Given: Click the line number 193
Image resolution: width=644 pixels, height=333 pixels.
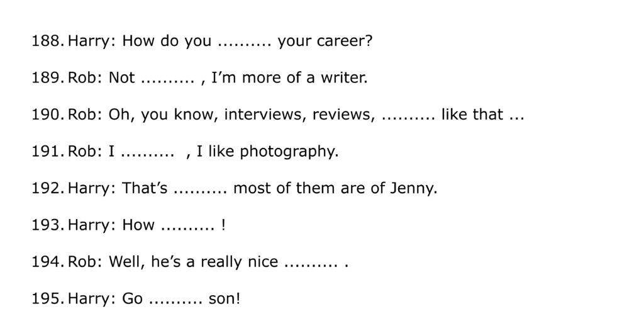Looking at the screenshot, I should coord(47,225).
